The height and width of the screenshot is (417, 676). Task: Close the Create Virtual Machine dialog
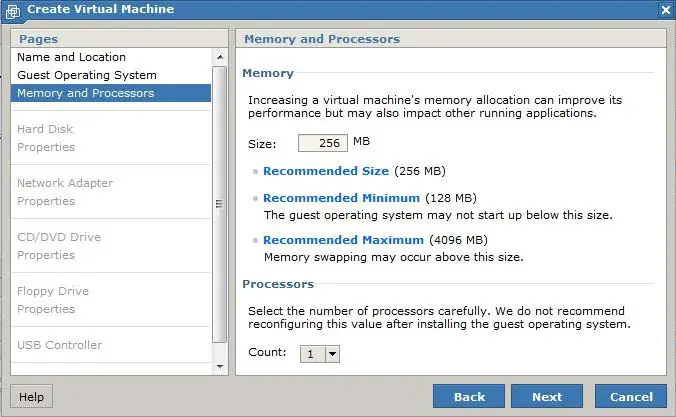pos(665,9)
